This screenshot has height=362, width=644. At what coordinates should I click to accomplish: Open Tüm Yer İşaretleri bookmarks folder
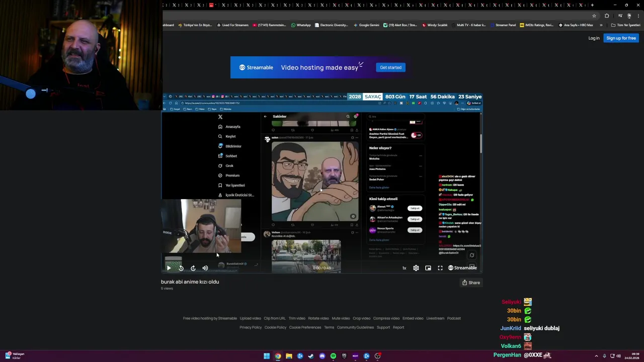625,25
